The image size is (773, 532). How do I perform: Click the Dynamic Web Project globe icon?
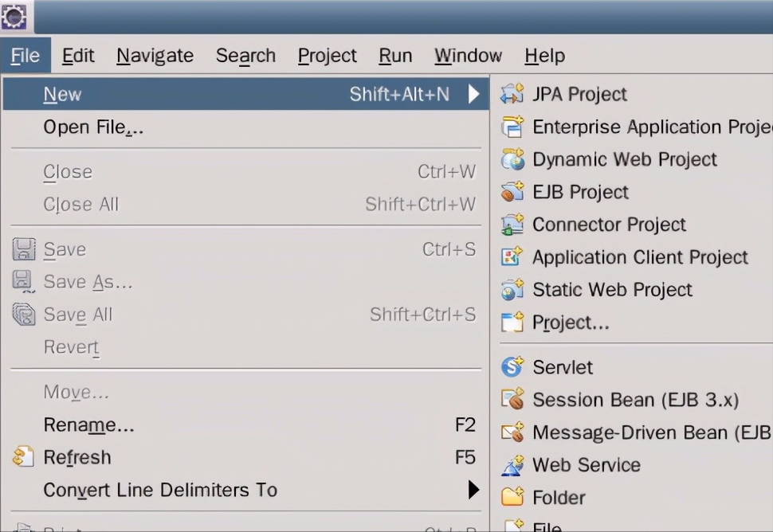click(512, 159)
